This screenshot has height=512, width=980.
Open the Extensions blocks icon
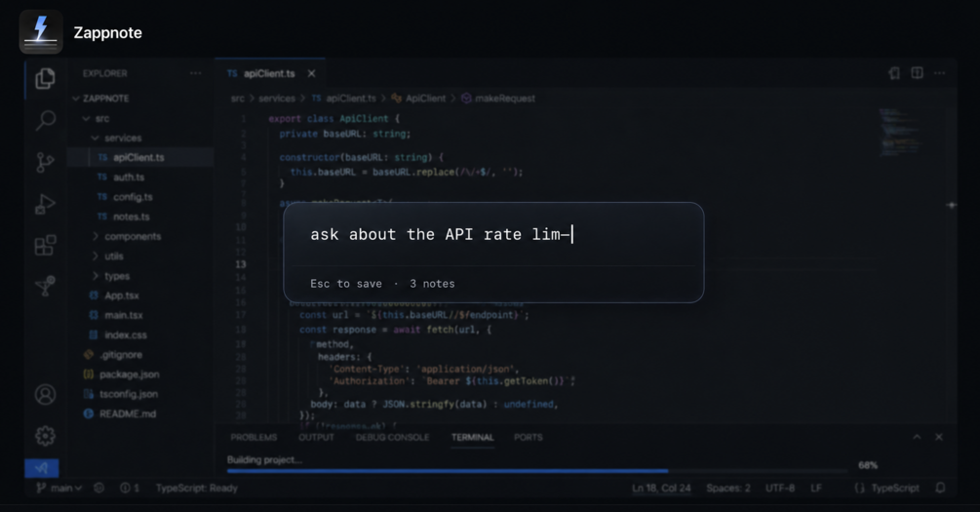click(x=45, y=245)
